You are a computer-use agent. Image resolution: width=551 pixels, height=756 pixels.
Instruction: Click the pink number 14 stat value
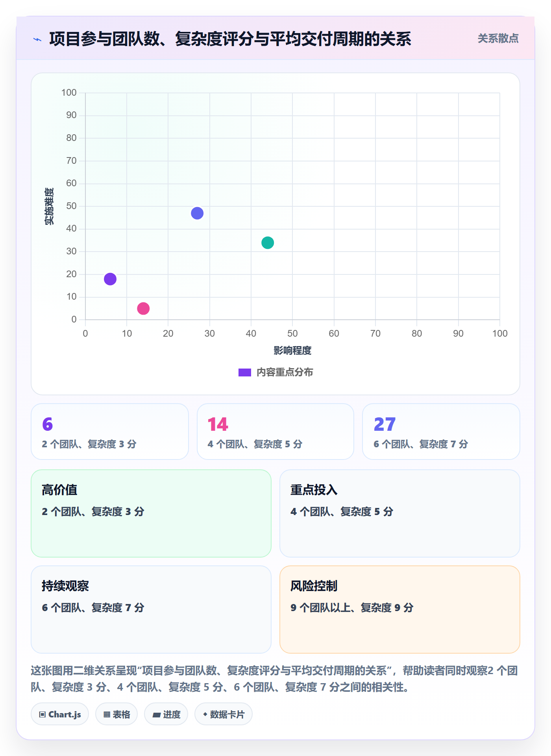pos(218,424)
